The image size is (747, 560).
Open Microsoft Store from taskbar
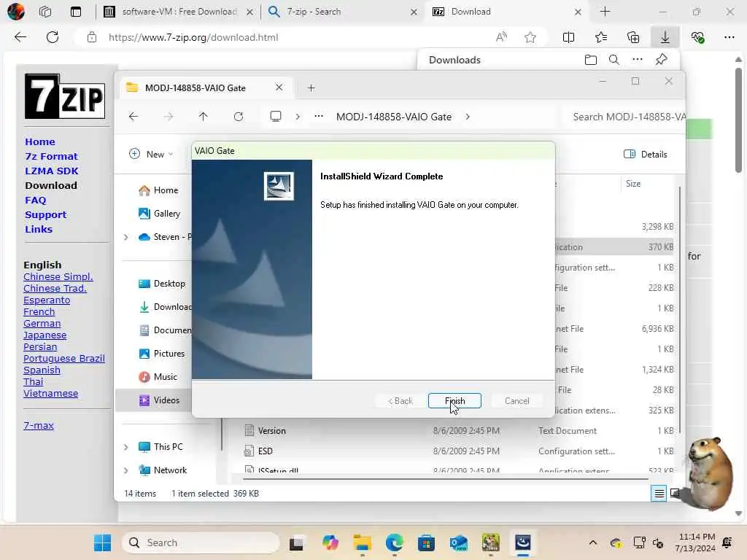click(426, 542)
